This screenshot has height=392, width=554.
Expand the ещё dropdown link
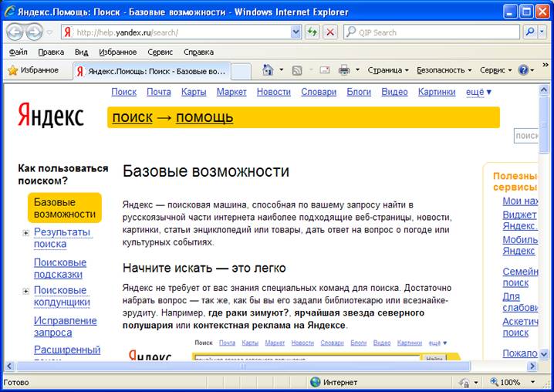[x=478, y=93]
